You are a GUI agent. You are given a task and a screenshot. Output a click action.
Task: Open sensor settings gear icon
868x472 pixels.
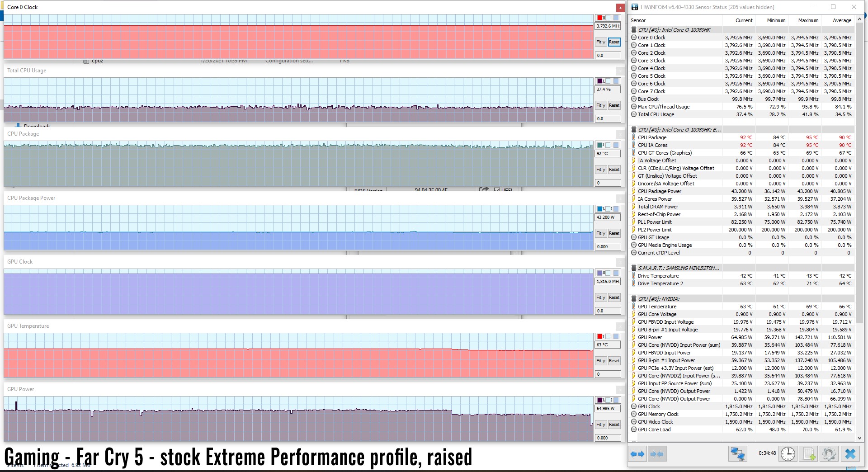pos(829,454)
